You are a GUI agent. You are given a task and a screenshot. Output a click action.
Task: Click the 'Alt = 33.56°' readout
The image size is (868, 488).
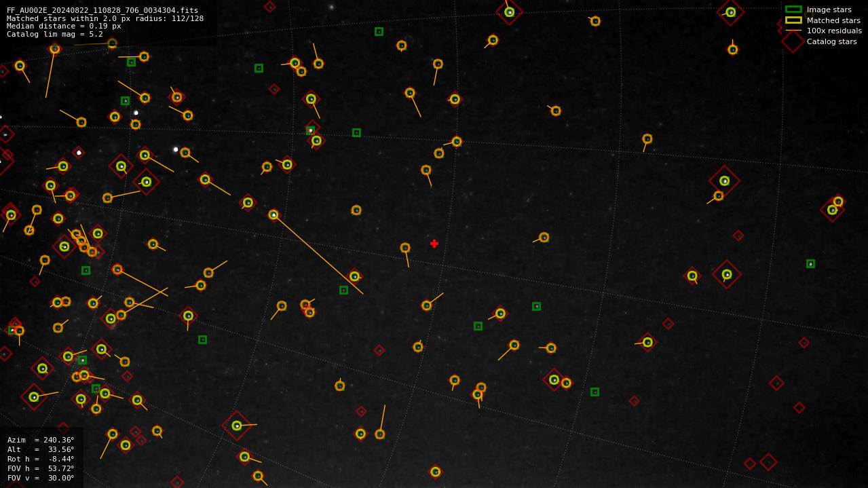[41, 449]
